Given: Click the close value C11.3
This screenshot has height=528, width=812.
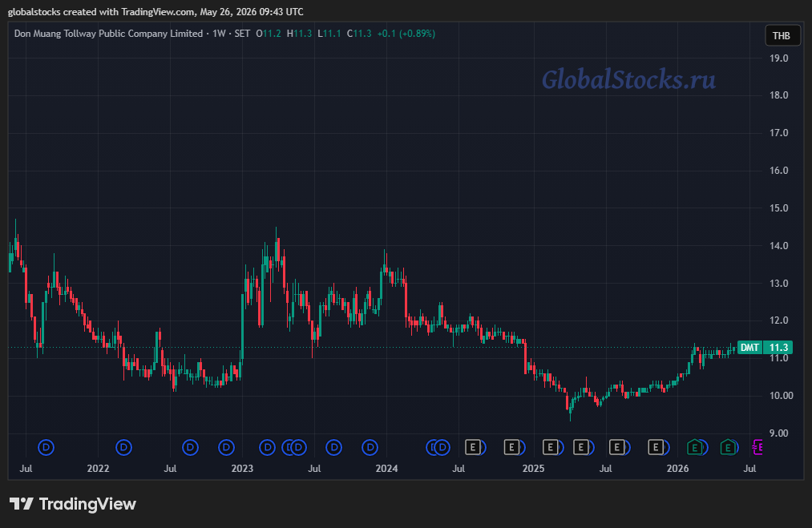Looking at the screenshot, I should [x=359, y=34].
